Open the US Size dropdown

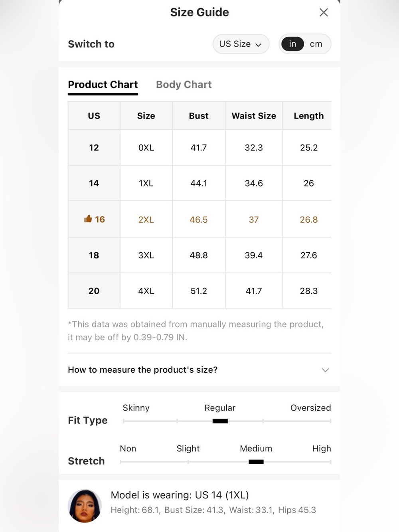(x=241, y=44)
